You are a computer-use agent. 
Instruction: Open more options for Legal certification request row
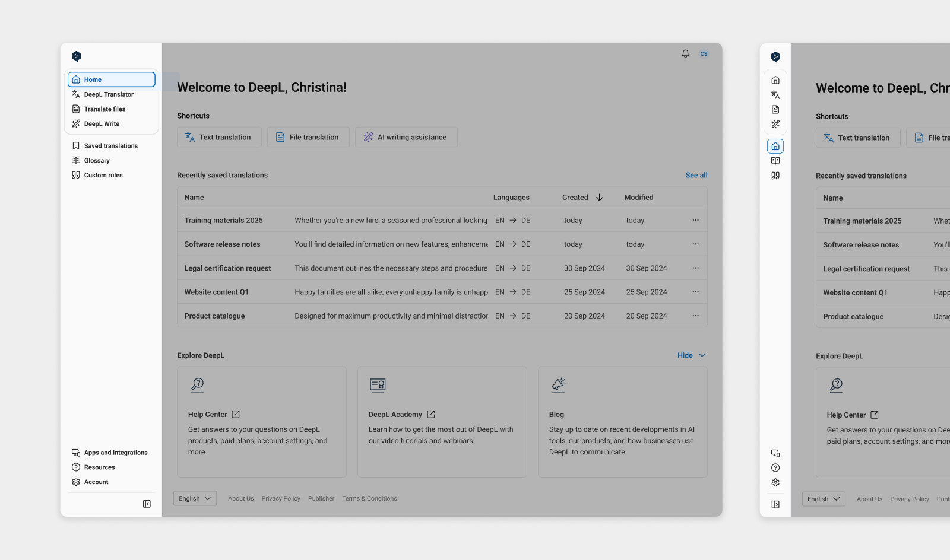point(695,268)
